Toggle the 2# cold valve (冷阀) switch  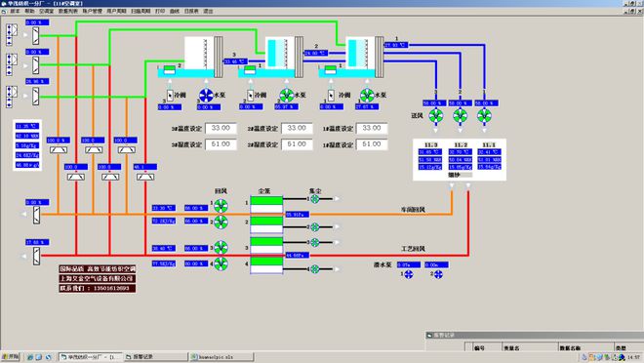click(251, 96)
